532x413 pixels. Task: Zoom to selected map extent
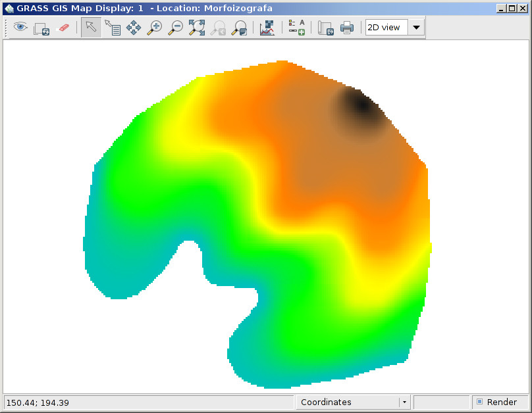(196, 28)
